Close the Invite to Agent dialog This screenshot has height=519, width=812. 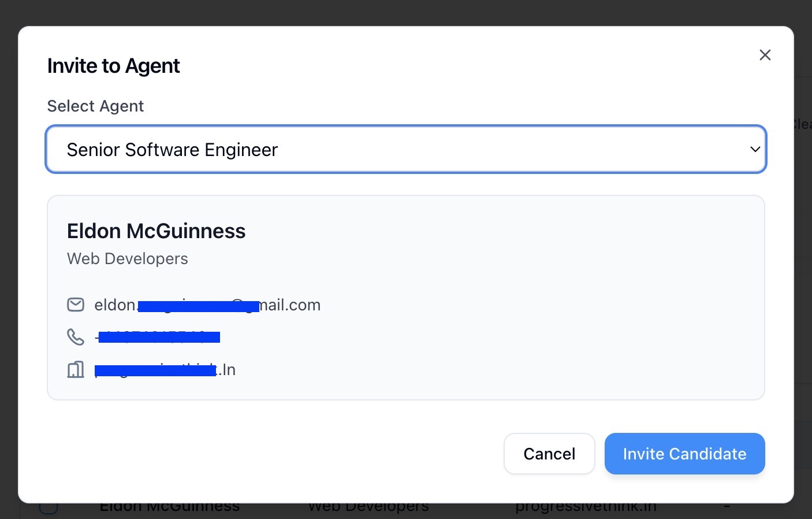pos(765,55)
